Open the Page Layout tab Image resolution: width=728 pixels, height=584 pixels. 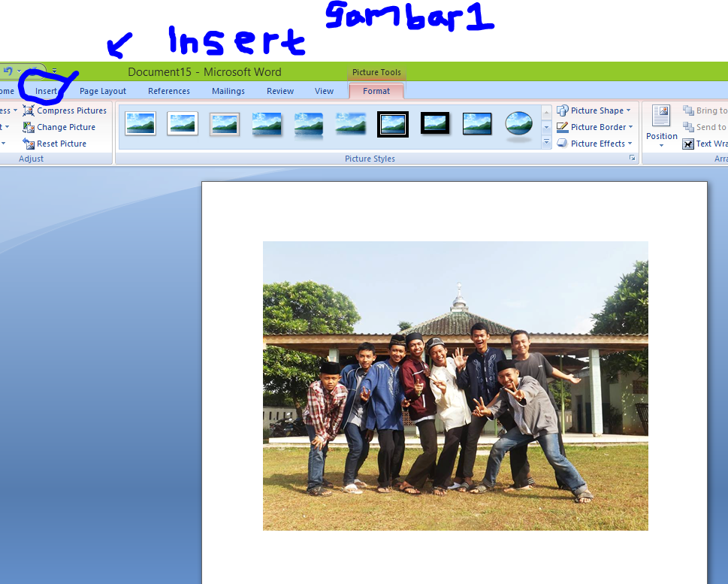coord(103,91)
